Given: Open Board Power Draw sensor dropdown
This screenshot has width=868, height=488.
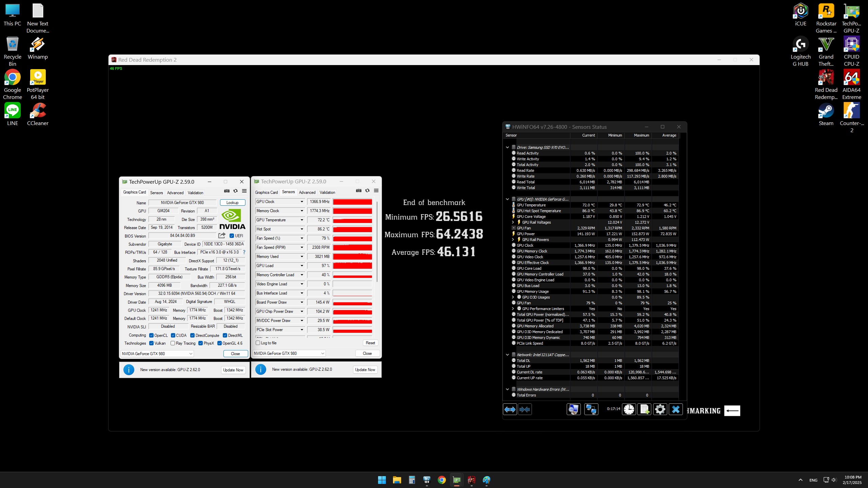Looking at the screenshot, I should coord(301,302).
